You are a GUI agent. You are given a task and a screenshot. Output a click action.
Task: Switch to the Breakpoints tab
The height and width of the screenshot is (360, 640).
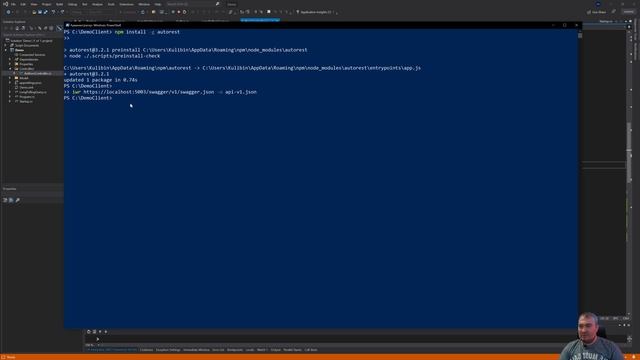coord(235,350)
